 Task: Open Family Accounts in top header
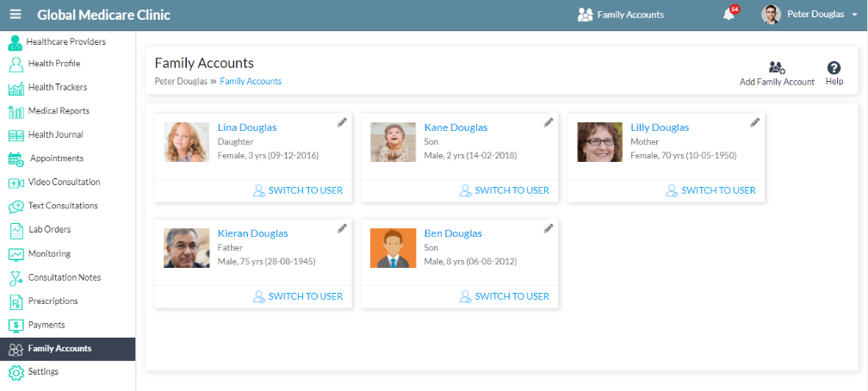point(621,15)
